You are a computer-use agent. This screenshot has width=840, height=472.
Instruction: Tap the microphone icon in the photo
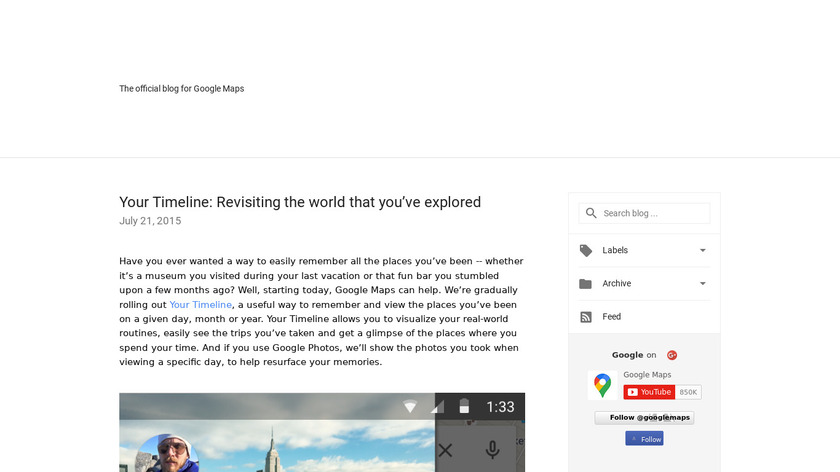[x=492, y=450]
